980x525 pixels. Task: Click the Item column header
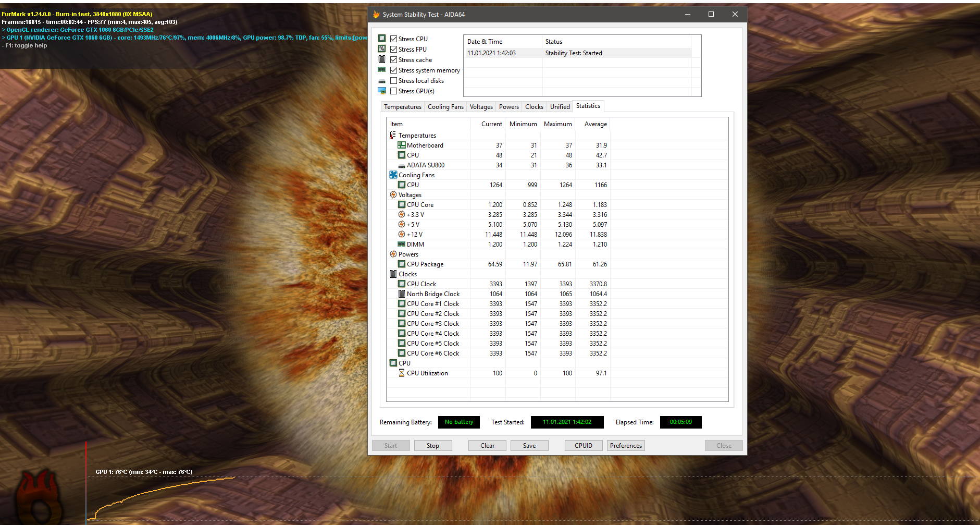point(428,124)
